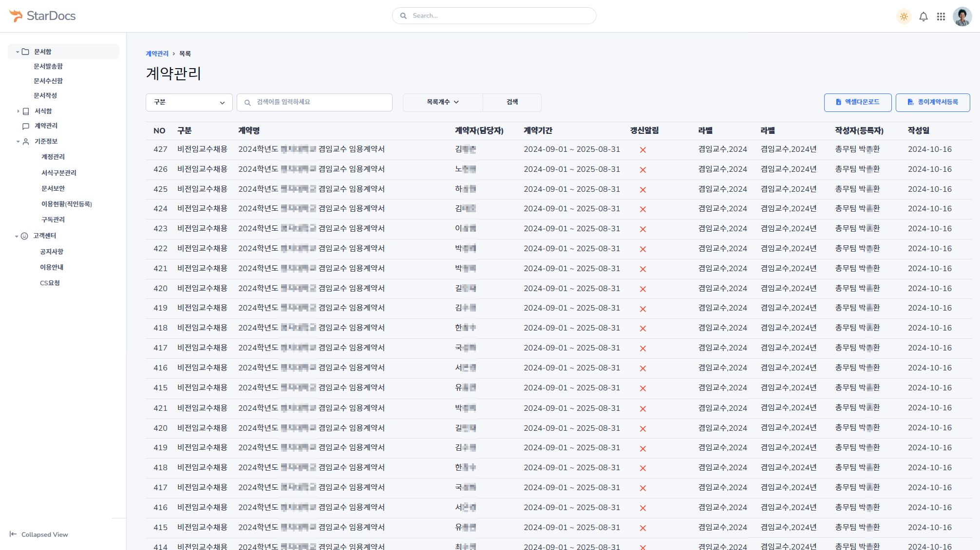The width and height of the screenshot is (980, 550).
Task: Click the 구분 column header in table
Action: tap(185, 130)
